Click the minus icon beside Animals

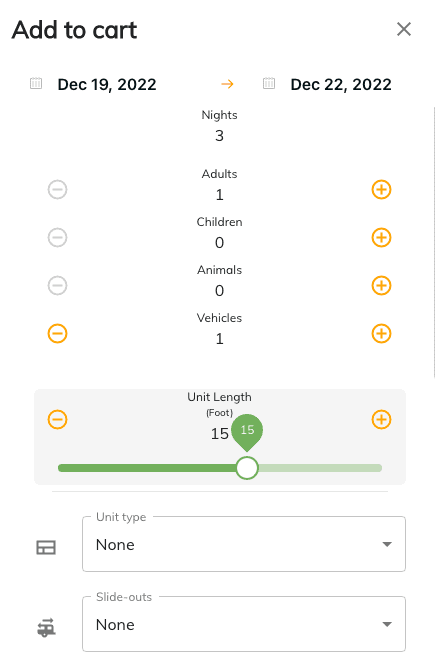(58, 285)
